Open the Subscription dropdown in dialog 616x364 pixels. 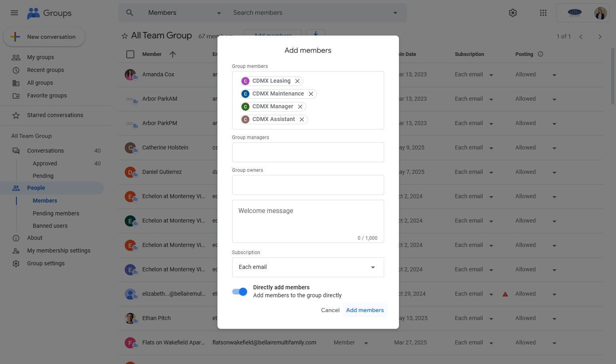click(x=308, y=267)
